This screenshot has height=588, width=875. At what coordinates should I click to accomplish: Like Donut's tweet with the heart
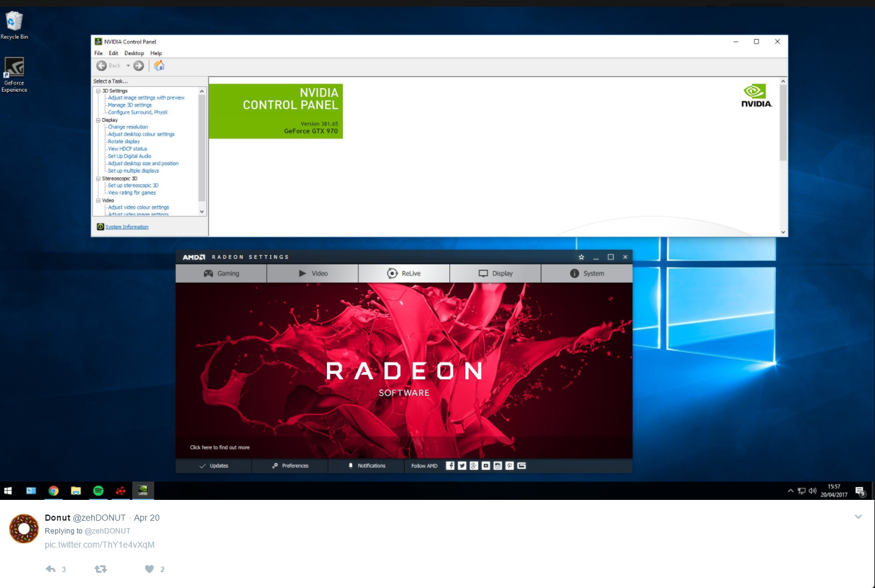(x=149, y=569)
